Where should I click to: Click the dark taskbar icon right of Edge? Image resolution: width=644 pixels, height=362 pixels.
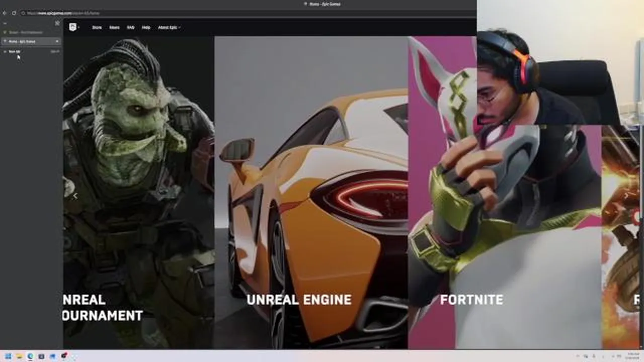pyautogui.click(x=41, y=356)
